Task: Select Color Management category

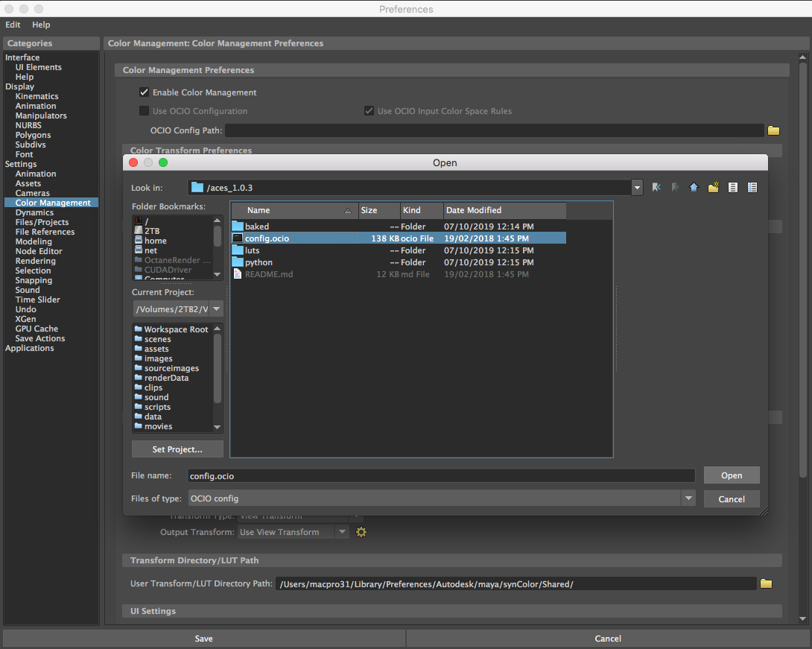Action: (x=51, y=203)
